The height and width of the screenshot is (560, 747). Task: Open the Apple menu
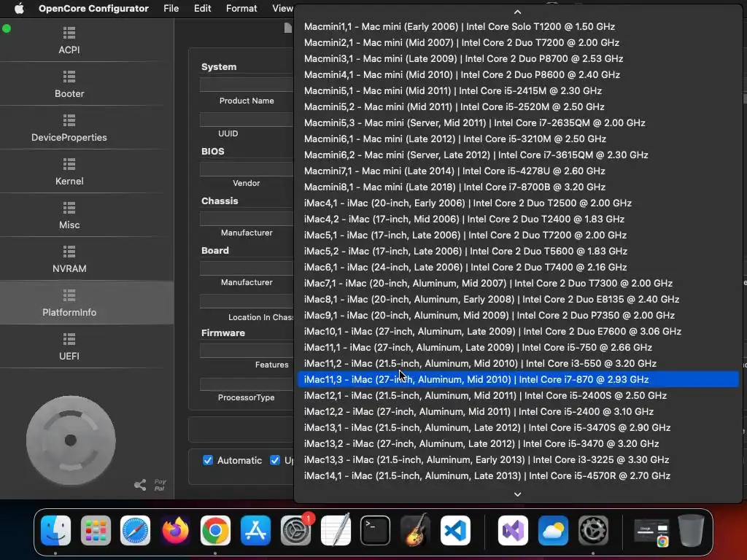pos(19,8)
